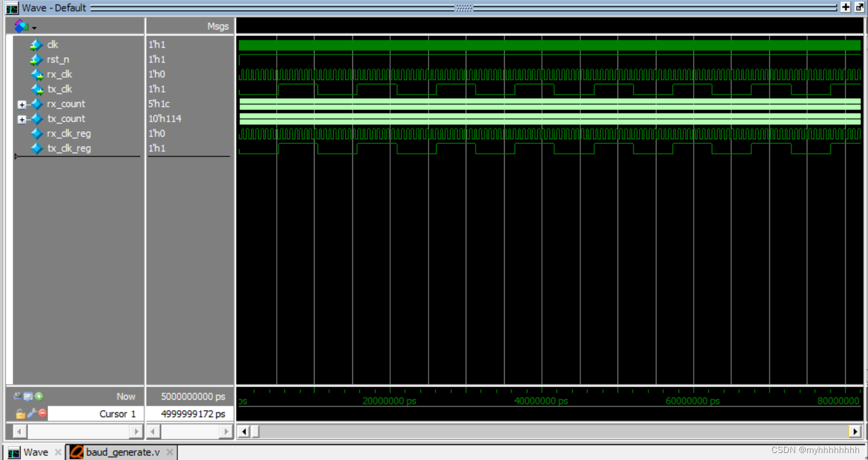The width and height of the screenshot is (868, 460).
Task: Select the rx_count signal name
Action: click(x=66, y=104)
